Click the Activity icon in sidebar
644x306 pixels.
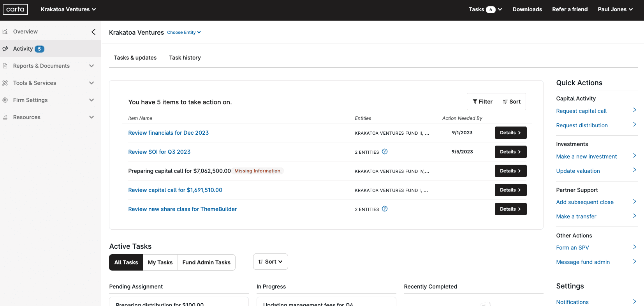[5, 49]
